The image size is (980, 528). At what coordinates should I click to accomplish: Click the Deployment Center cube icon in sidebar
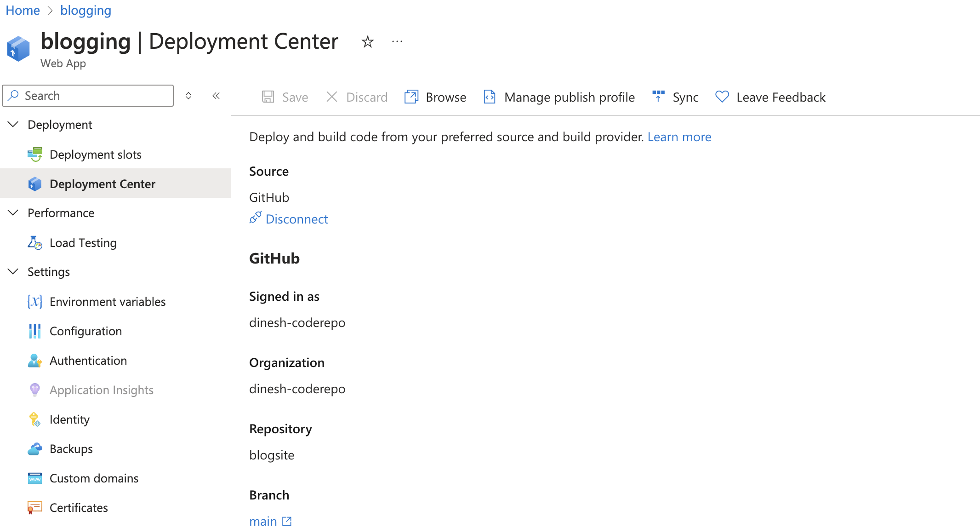[35, 184]
